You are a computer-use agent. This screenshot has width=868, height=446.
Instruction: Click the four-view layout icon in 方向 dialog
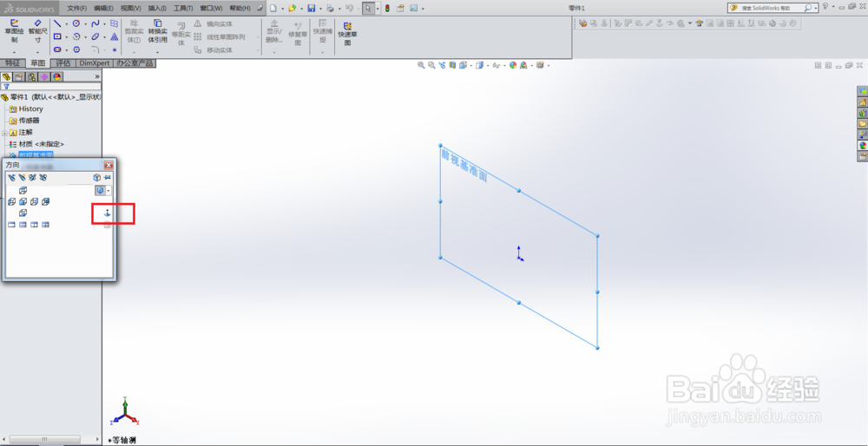tap(45, 225)
